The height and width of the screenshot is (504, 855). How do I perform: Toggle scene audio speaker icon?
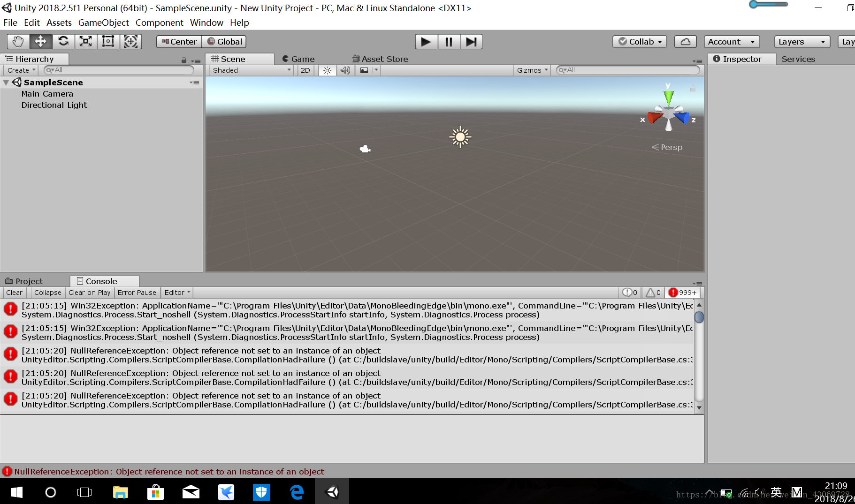coord(345,70)
